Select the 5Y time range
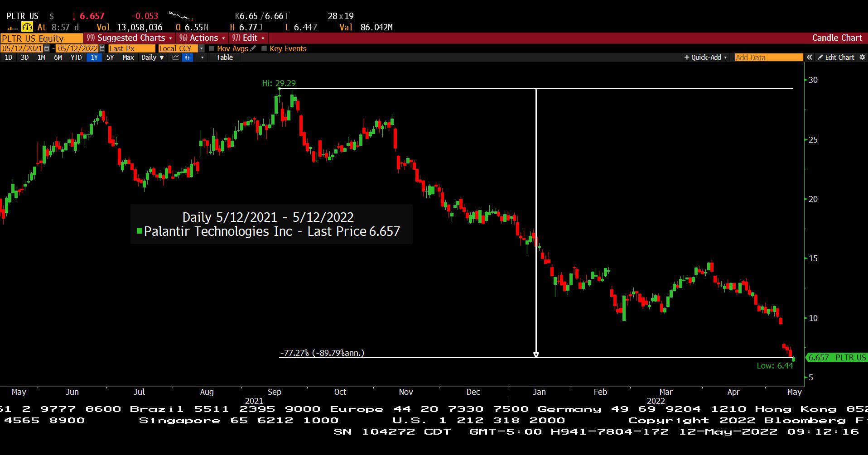 pos(110,57)
